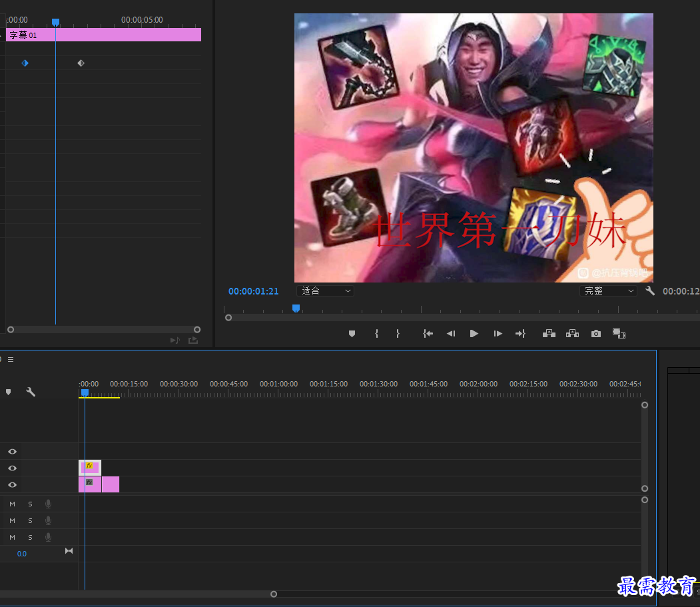Toggle visibility of bottom video track
Viewport: 700px width, 607px height.
click(13, 484)
